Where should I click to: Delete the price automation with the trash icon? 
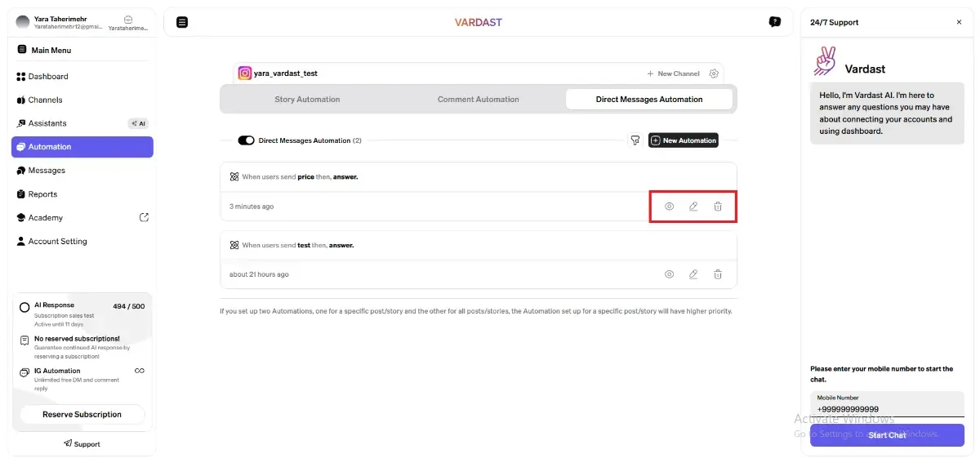(718, 207)
